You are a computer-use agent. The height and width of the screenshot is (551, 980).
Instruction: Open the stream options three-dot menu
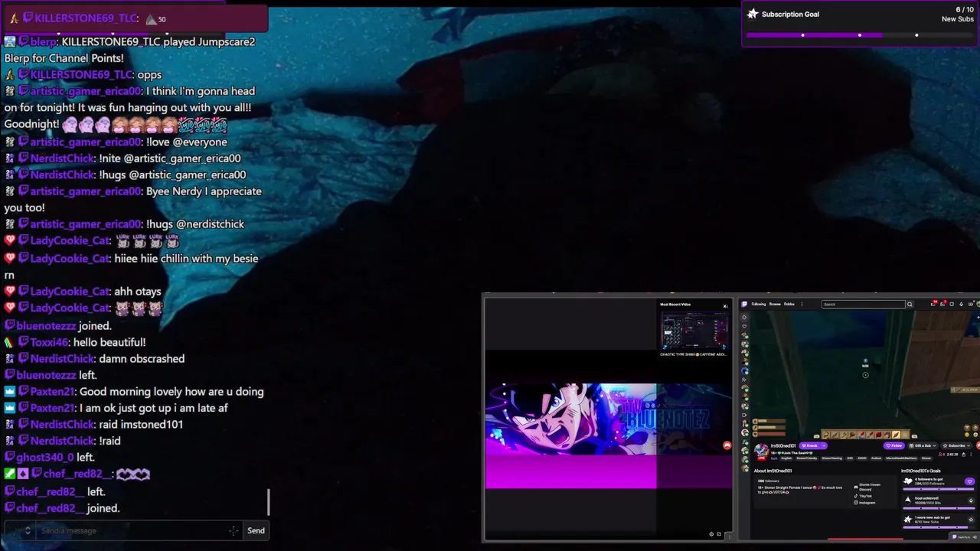coord(971,455)
